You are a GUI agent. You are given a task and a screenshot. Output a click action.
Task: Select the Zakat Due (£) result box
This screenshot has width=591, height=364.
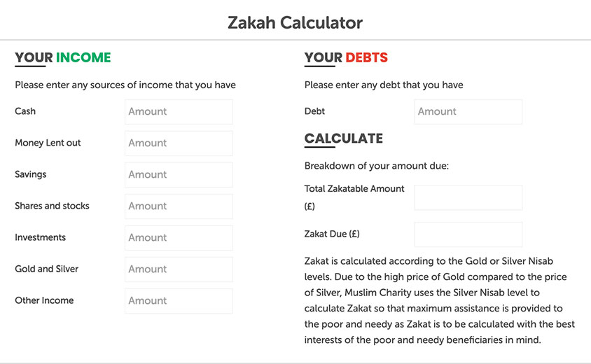(x=468, y=234)
